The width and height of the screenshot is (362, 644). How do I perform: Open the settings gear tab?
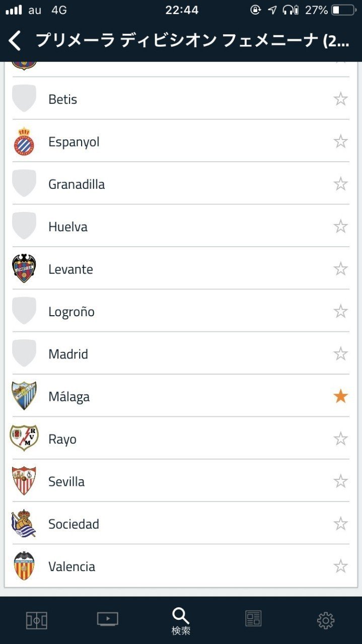(x=326, y=620)
